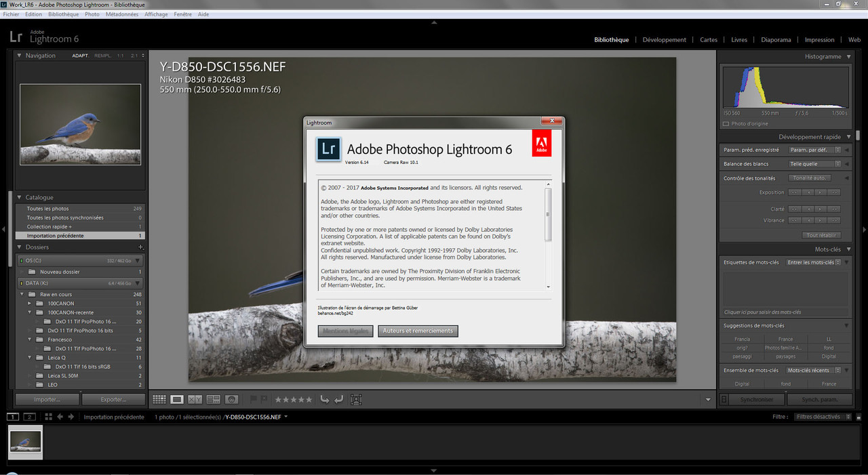Image resolution: width=868 pixels, height=475 pixels.
Task: Select Toutes les photos catalogue entry
Action: coord(81,209)
